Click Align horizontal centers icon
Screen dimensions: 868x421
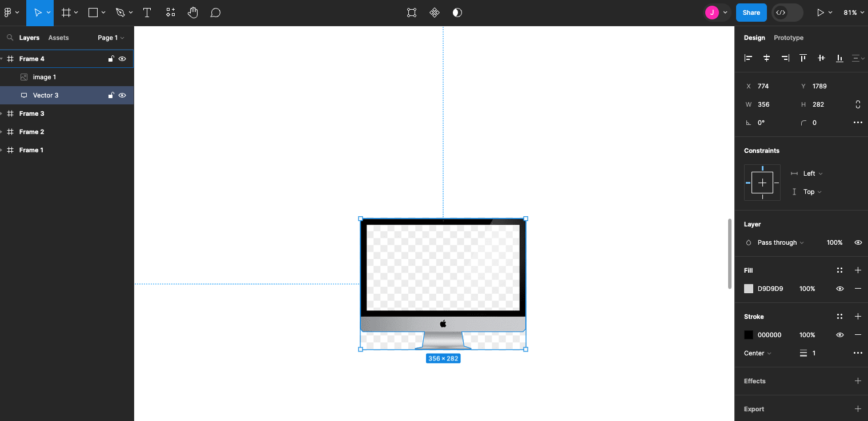click(767, 58)
